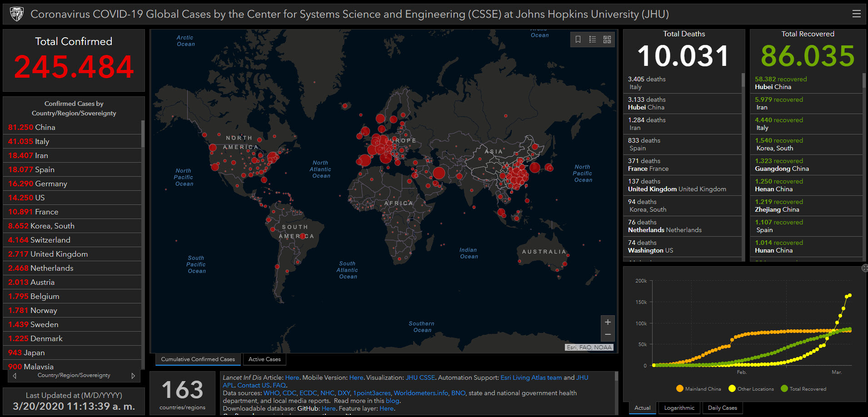This screenshot has width=868, height=417.
Task: Select Italy in the confirmed cases list
Action: click(42, 142)
